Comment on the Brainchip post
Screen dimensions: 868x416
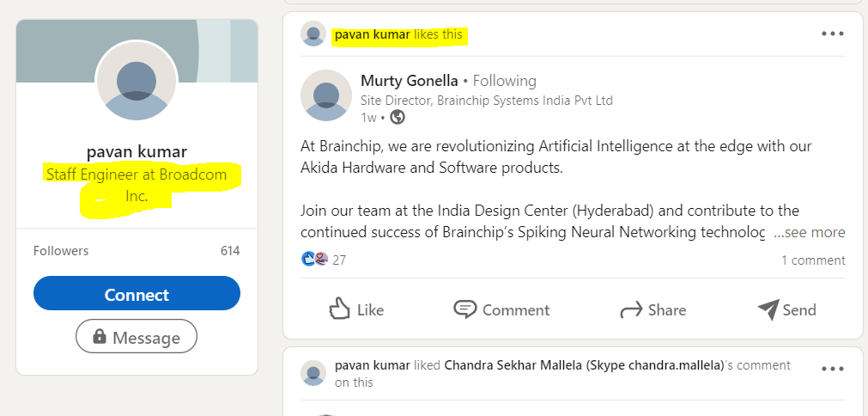pyautogui.click(x=501, y=309)
